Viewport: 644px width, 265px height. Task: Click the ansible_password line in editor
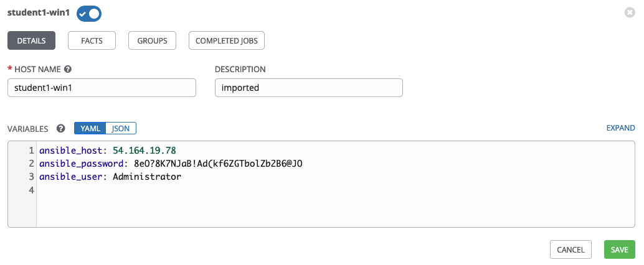point(170,164)
